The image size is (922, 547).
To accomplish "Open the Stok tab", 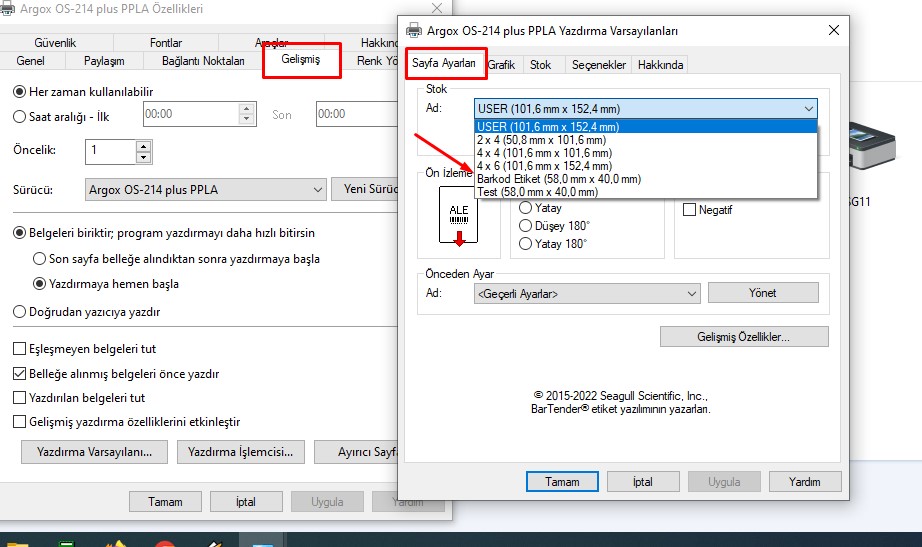I will [x=540, y=65].
